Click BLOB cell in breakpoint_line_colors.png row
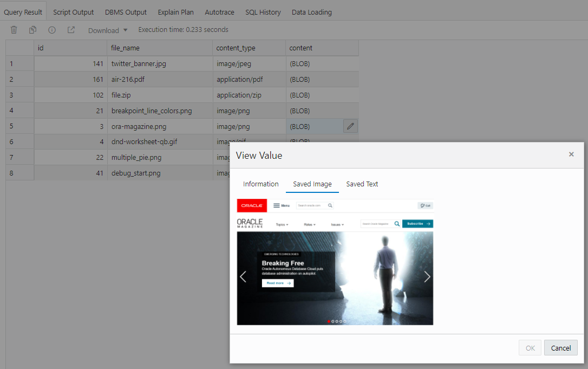The width and height of the screenshot is (588, 369). click(x=323, y=111)
